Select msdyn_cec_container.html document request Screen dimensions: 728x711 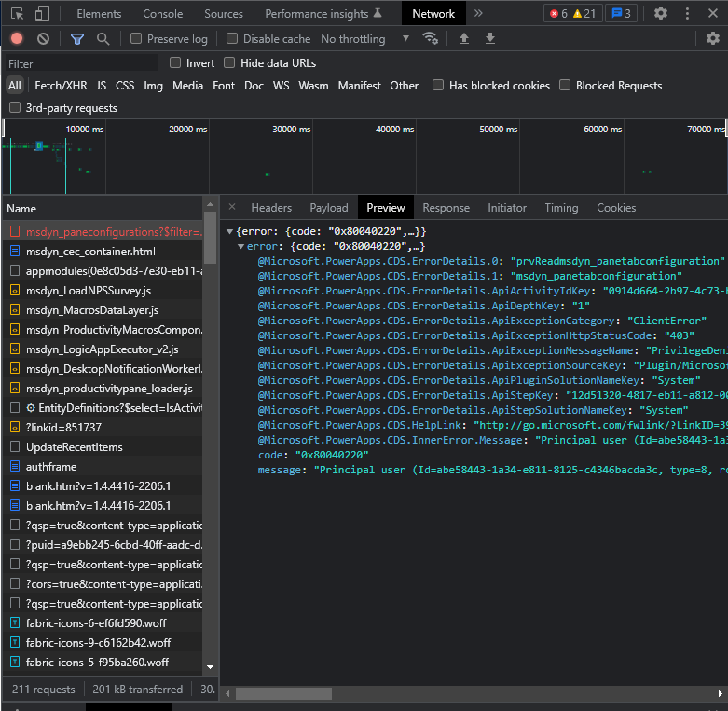tap(103, 252)
